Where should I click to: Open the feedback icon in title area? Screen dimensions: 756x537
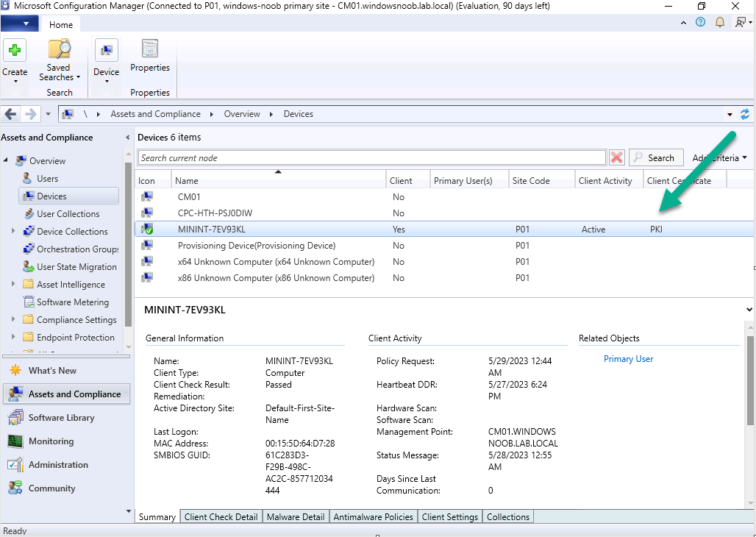740,22
